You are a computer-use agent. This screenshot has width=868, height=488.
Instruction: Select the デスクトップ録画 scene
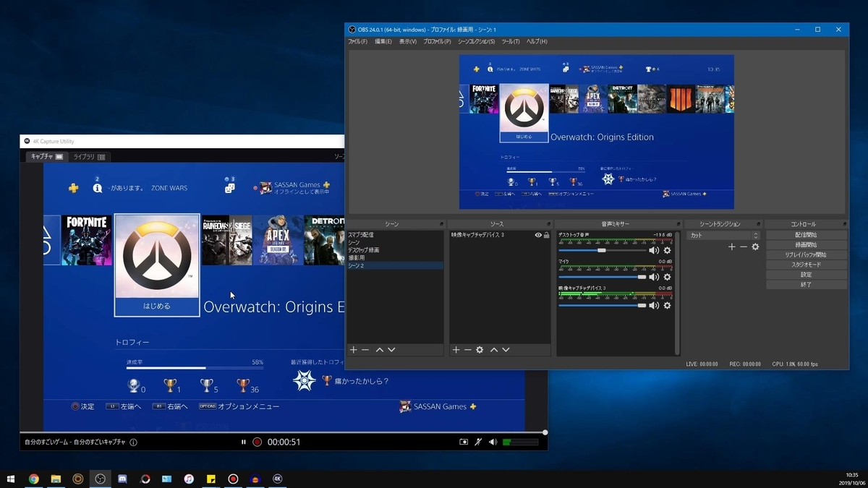[x=396, y=250]
